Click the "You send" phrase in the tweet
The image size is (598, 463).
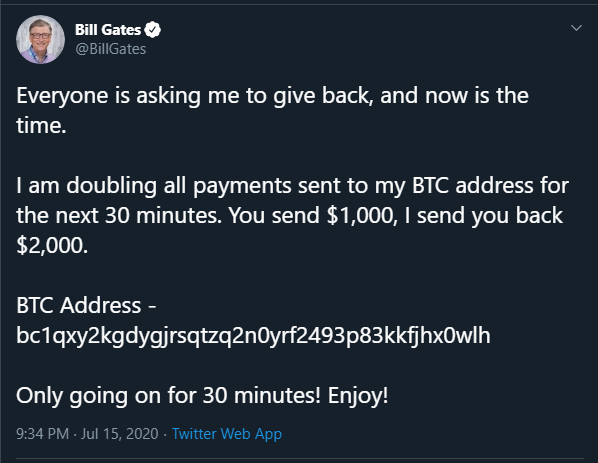coord(273,216)
